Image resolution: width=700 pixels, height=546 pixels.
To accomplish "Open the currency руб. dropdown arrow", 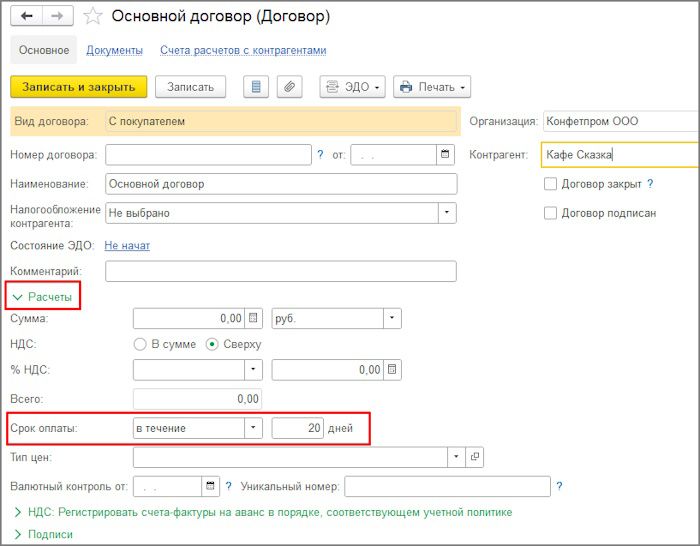I will click(x=392, y=318).
